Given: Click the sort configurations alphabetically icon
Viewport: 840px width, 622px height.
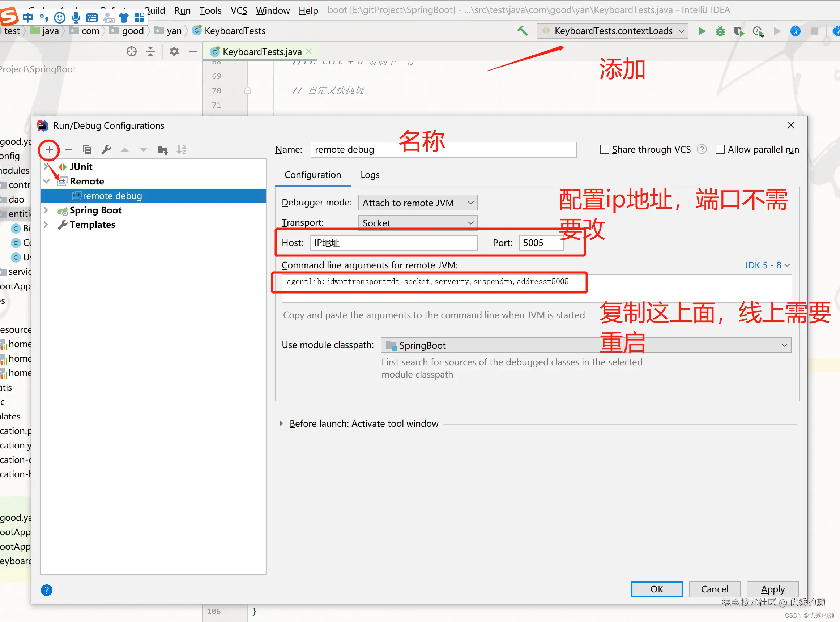Looking at the screenshot, I should point(181,150).
